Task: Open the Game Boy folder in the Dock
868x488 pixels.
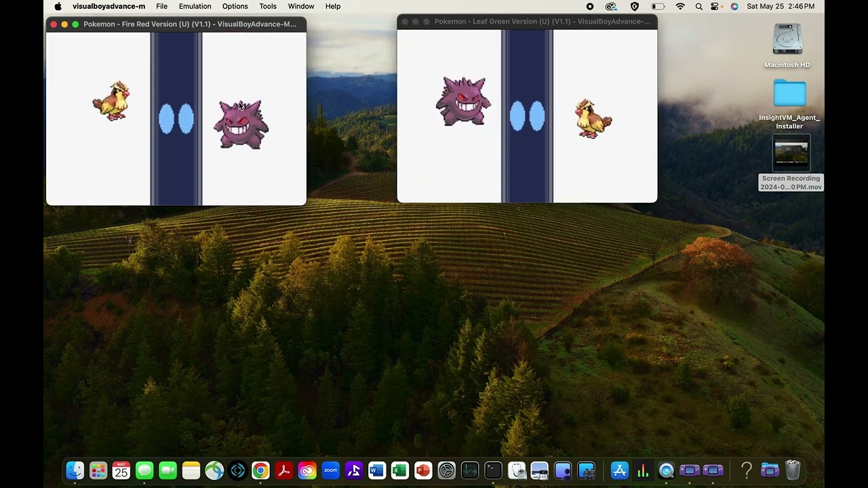Action: click(x=770, y=470)
